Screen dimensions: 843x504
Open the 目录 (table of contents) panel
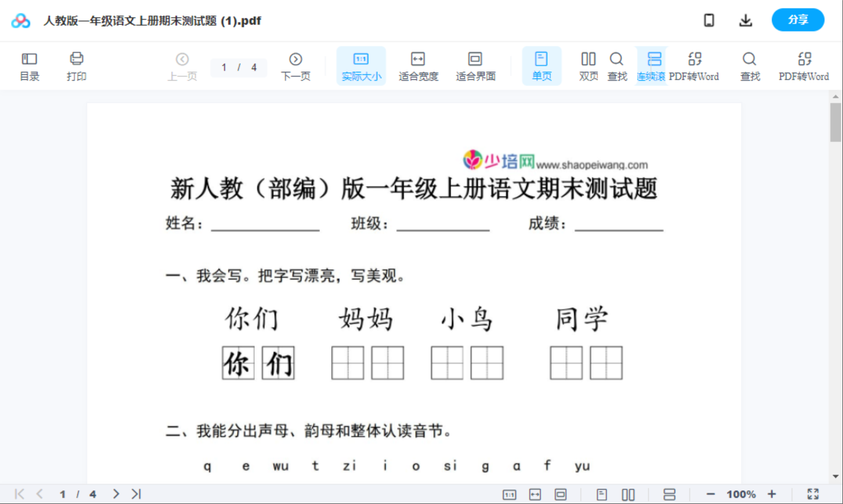[29, 65]
